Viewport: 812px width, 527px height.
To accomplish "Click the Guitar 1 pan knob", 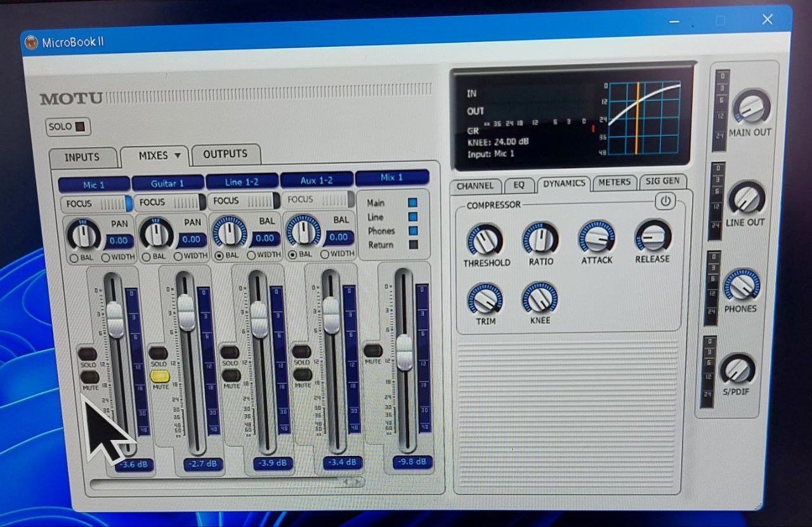I will [156, 234].
